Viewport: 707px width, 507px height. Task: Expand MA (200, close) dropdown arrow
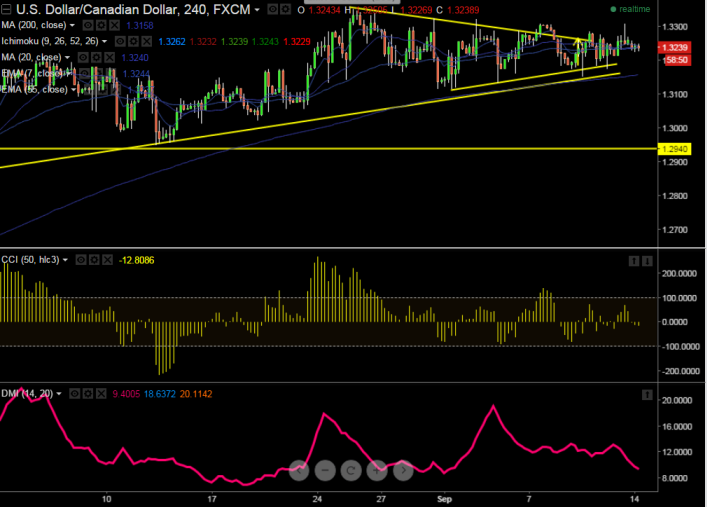coord(72,26)
